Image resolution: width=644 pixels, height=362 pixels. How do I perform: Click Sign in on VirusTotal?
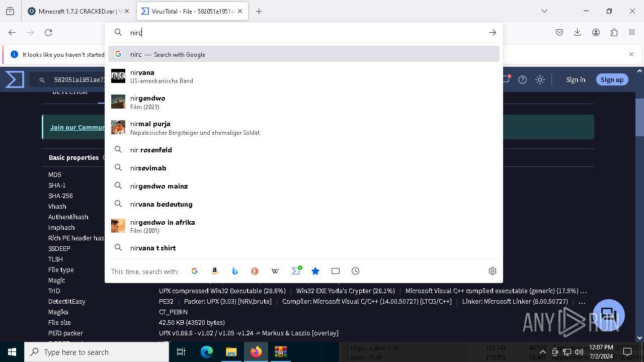[x=576, y=79]
